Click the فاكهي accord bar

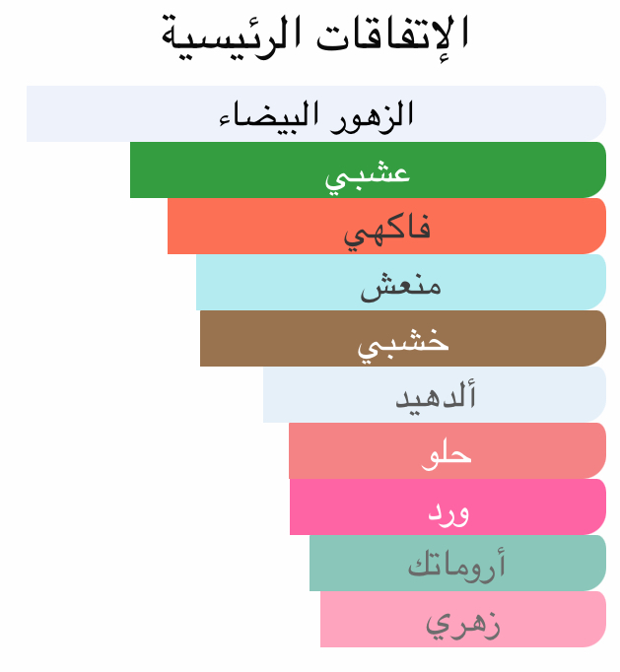click(385, 227)
